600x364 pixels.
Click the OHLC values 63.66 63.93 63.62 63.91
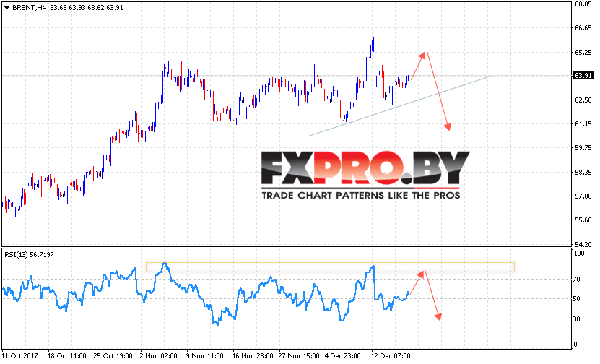tap(87, 7)
